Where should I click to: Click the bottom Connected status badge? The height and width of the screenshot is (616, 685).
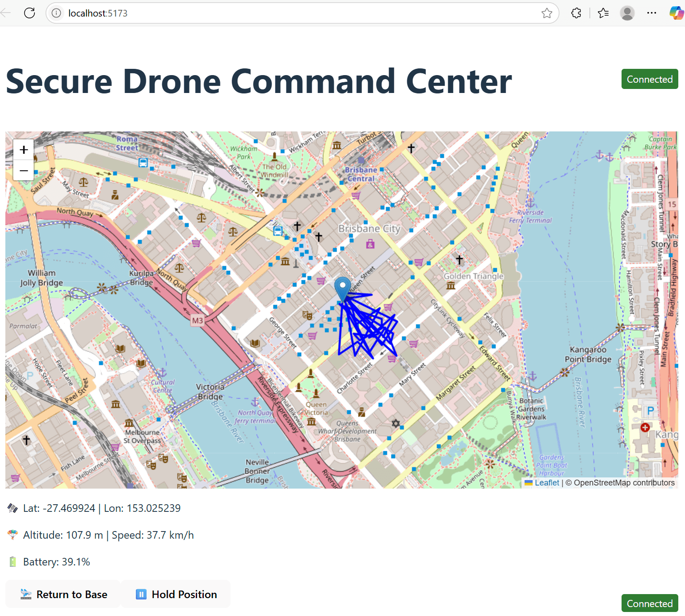click(x=649, y=603)
